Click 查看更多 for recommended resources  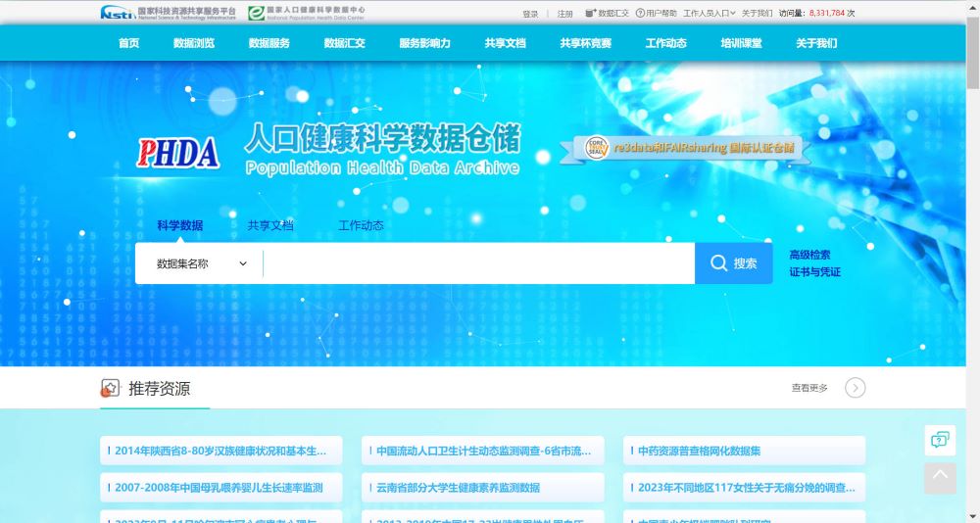pos(809,388)
